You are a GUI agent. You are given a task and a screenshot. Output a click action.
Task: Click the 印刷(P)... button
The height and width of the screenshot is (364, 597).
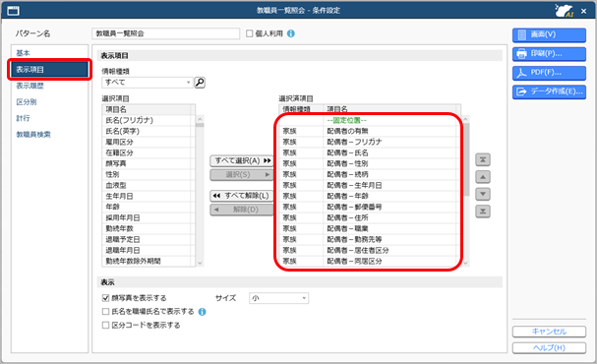[x=549, y=54]
